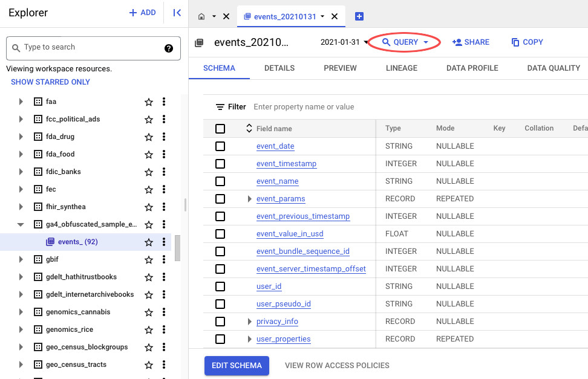Check the event_params field checkbox

click(220, 199)
